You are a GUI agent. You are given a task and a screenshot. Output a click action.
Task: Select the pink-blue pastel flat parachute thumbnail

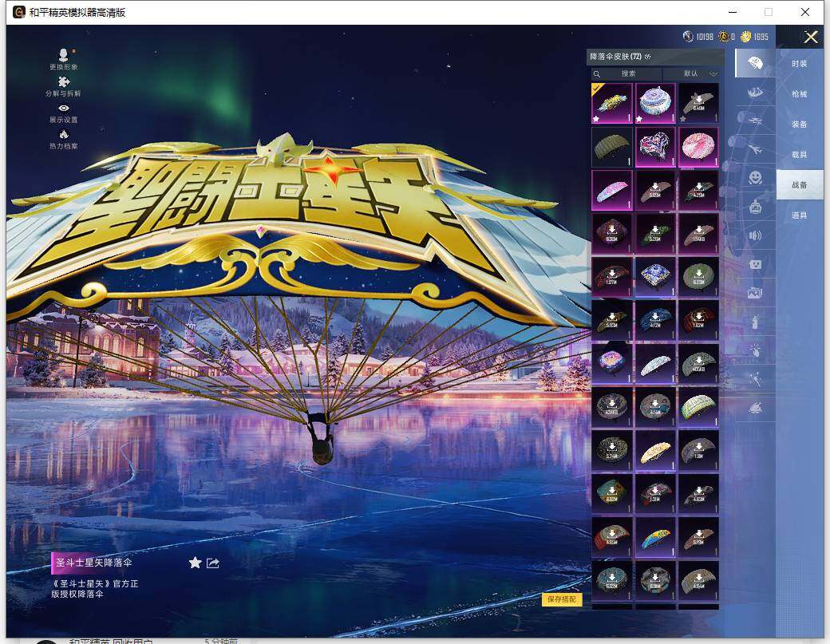612,191
